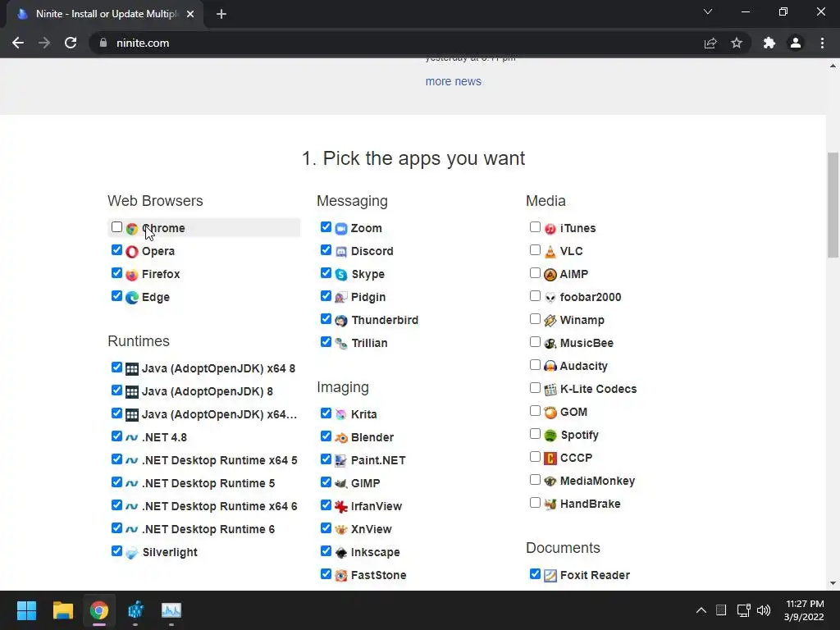Open the Chrome tab search dropdown
The image size is (840, 630).
point(708,11)
